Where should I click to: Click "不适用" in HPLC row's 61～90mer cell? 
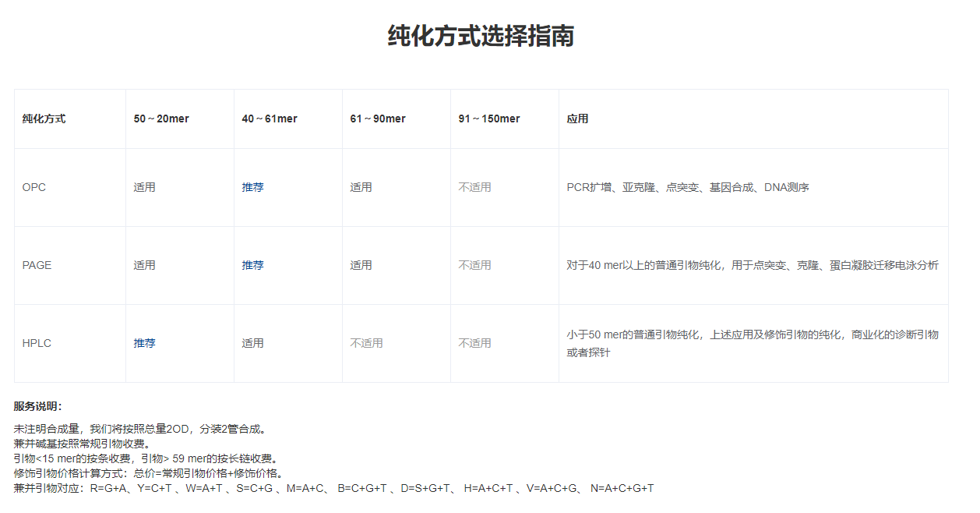point(366,344)
